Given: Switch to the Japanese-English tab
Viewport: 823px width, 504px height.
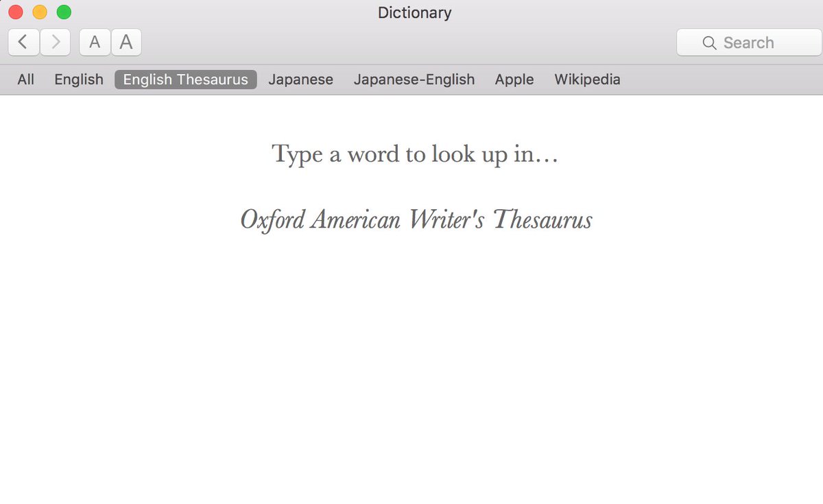Looking at the screenshot, I should click(x=414, y=80).
